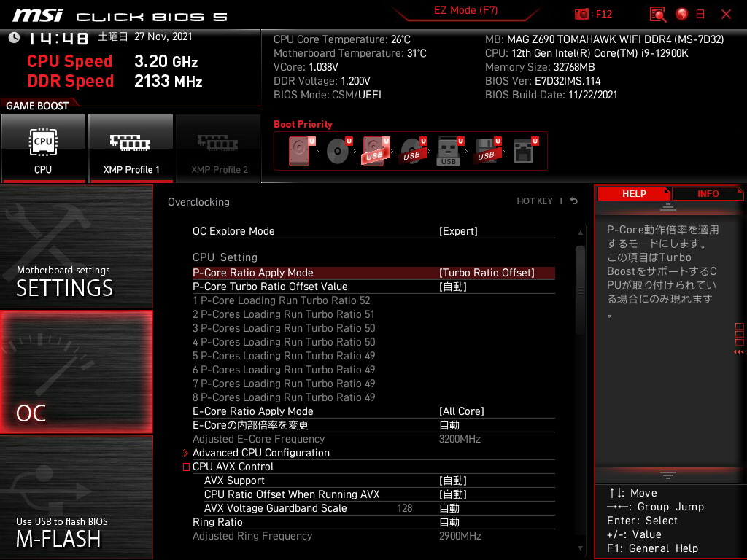747x560 pixels.
Task: Click the '8 P-Cores Loading Run Turbo Ratio 49' row
Action: [x=284, y=397]
